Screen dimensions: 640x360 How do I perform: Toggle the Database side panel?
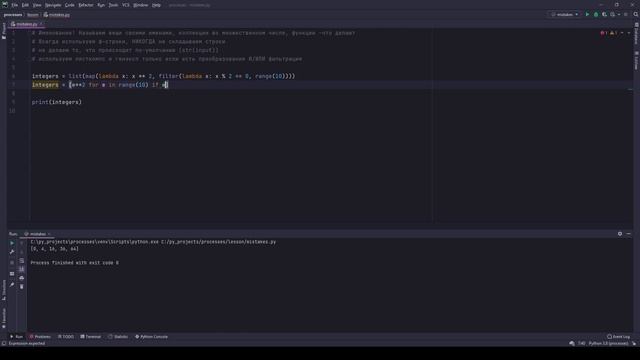click(x=636, y=34)
